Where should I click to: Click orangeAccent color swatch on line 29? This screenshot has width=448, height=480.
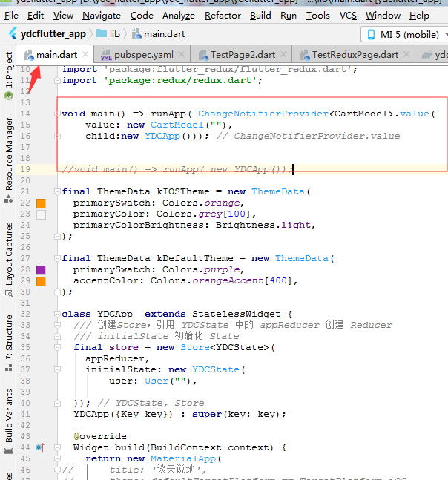pos(41,281)
